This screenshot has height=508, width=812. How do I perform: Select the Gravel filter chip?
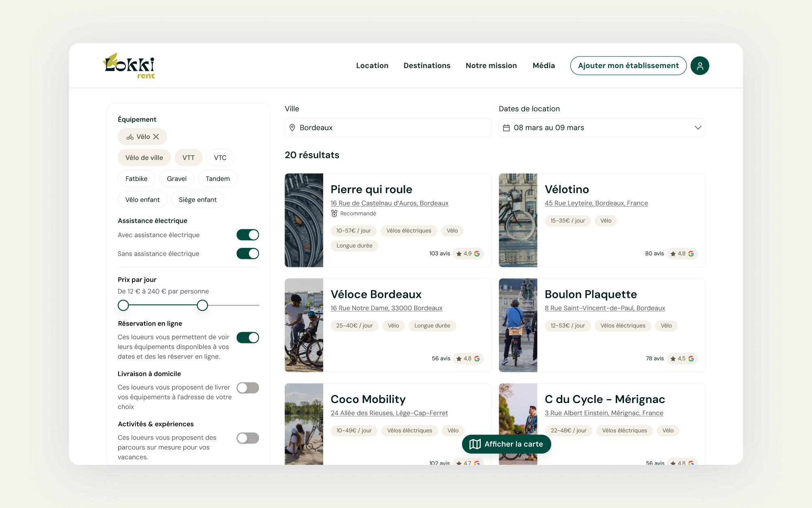point(177,179)
